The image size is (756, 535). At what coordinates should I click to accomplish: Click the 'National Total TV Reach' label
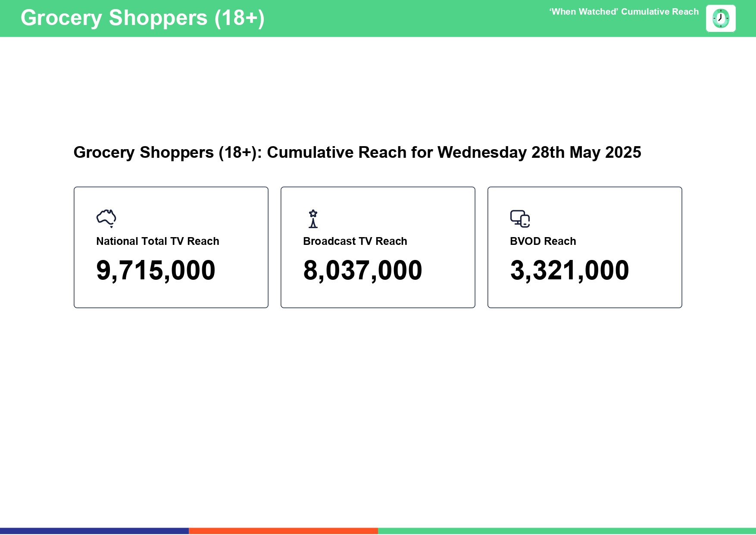click(157, 241)
